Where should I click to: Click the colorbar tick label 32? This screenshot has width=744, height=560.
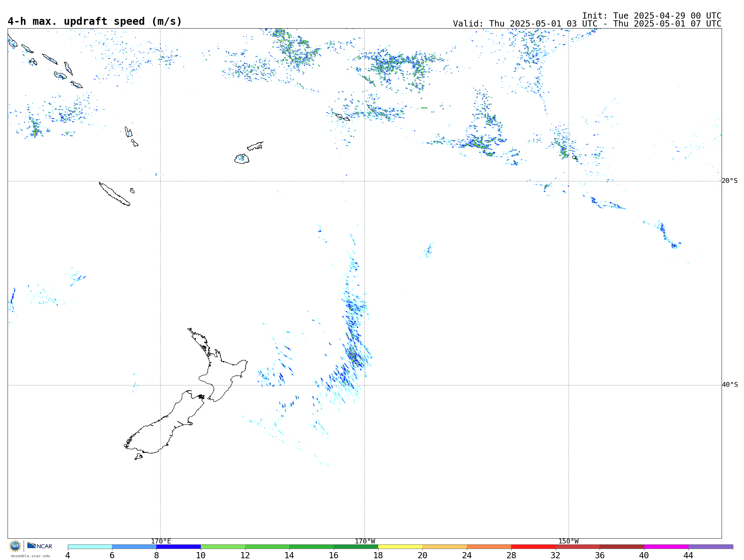pyautogui.click(x=556, y=555)
